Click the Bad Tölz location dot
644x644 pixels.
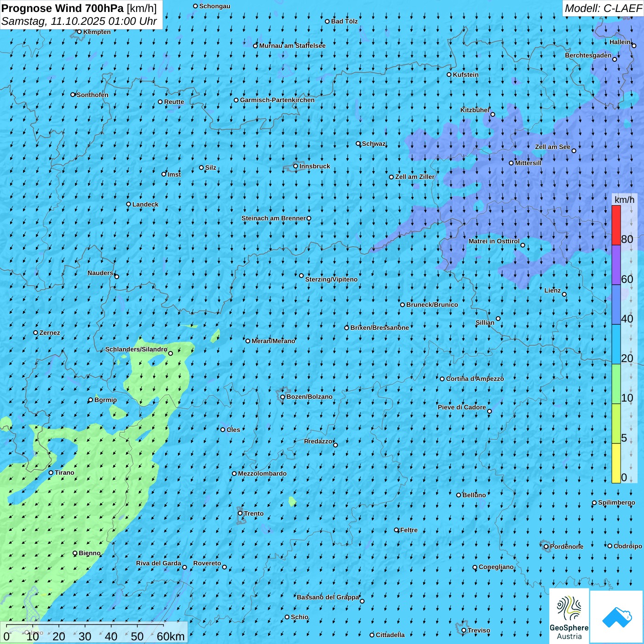(328, 21)
